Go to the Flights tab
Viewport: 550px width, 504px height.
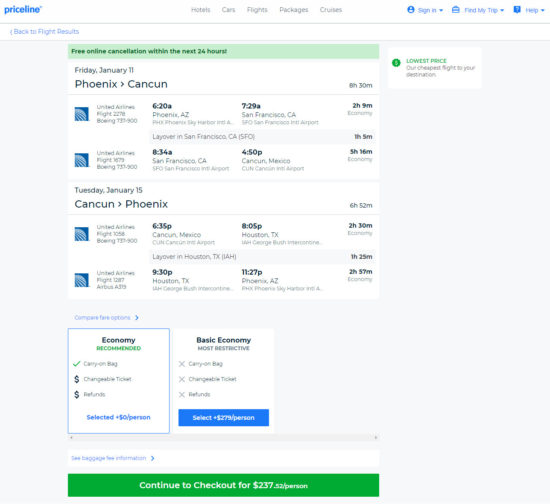257,10
